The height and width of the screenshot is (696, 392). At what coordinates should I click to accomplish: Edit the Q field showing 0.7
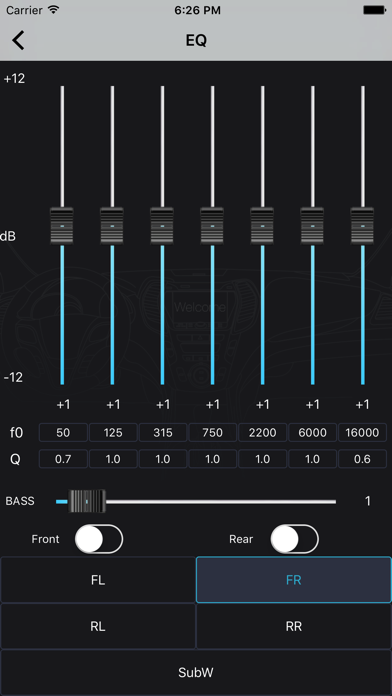point(63,459)
